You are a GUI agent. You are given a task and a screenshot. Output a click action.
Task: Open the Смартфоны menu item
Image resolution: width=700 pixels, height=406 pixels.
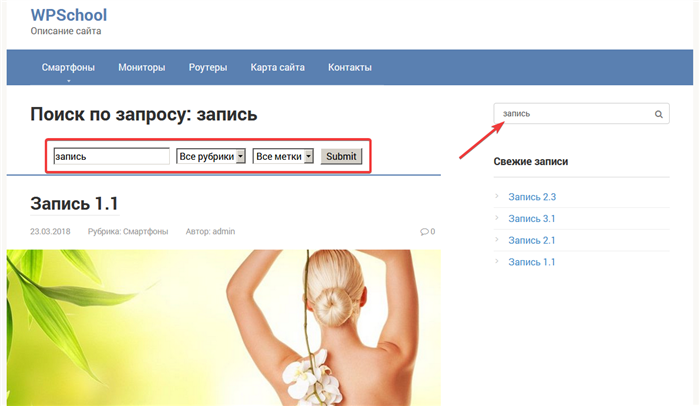tap(68, 67)
